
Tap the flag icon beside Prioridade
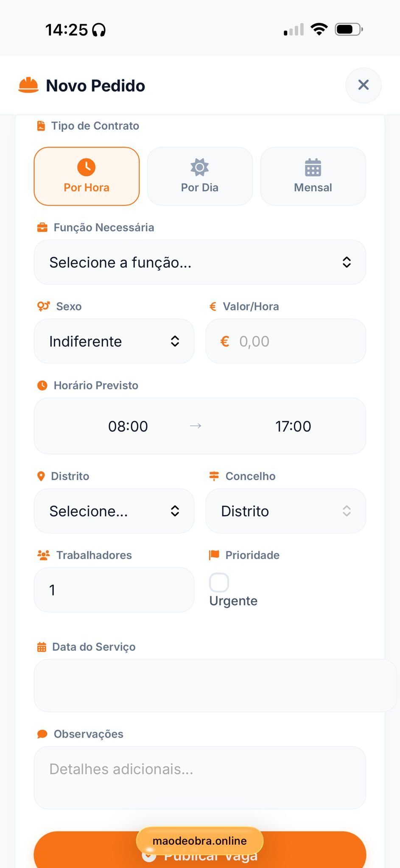click(x=214, y=555)
